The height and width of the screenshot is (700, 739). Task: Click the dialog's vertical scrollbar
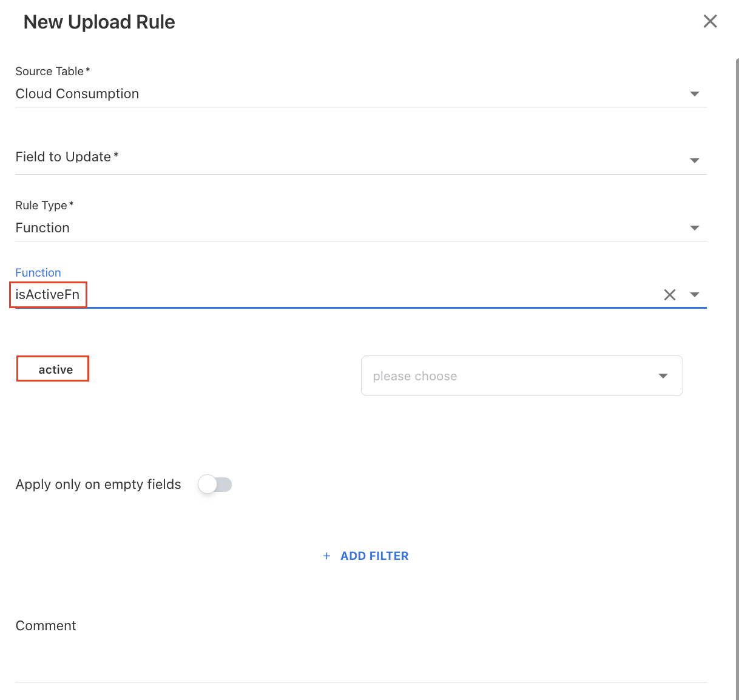tap(737, 364)
